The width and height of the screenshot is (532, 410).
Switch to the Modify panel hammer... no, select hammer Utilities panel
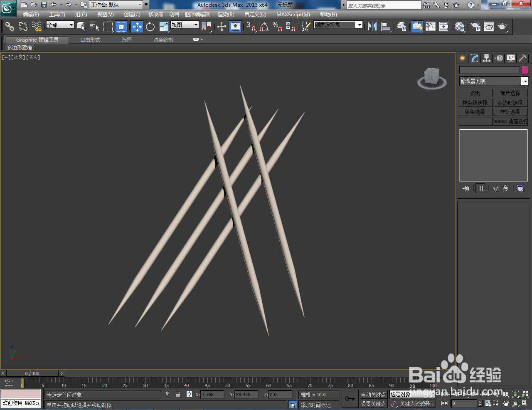(522, 58)
